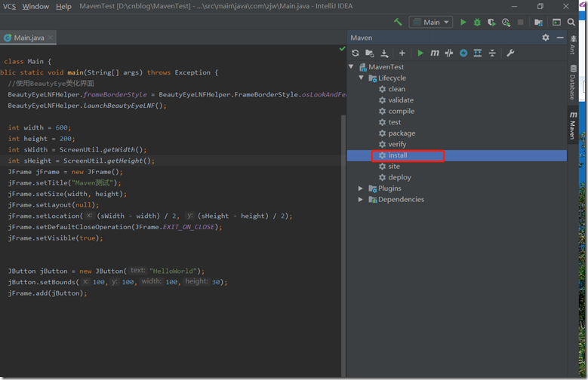Open the Ant side tool window

(x=573, y=44)
